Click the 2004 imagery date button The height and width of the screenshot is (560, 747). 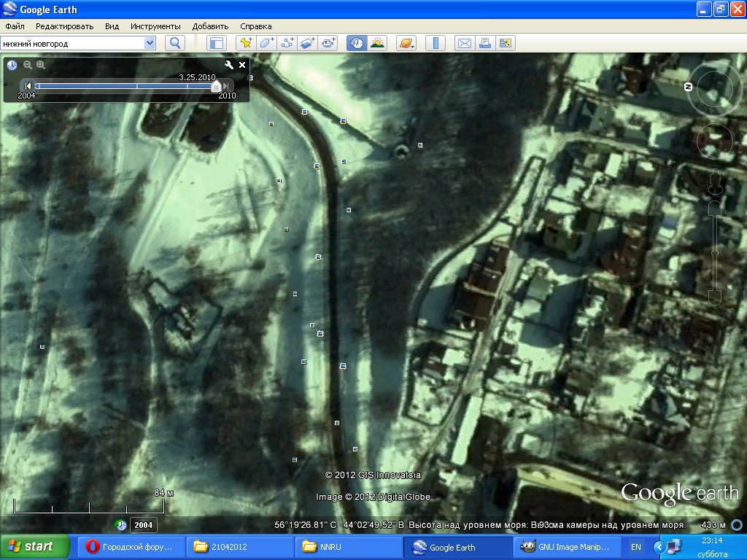coord(143,525)
